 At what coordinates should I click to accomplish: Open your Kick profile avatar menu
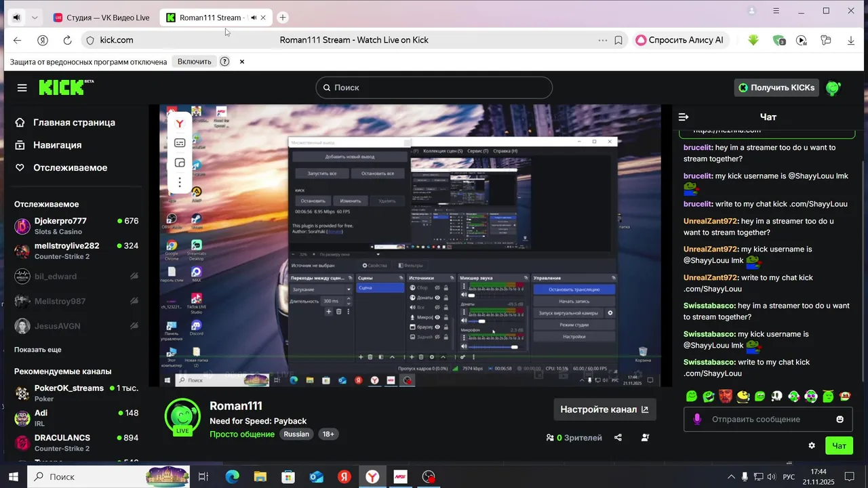833,87
